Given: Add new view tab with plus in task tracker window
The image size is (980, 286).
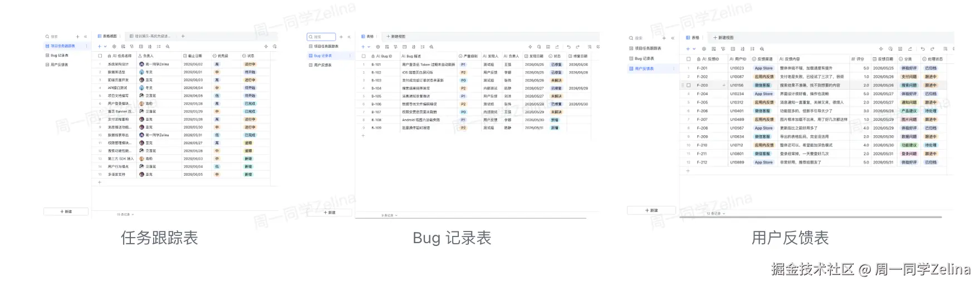Looking at the screenshot, I should tap(183, 36).
